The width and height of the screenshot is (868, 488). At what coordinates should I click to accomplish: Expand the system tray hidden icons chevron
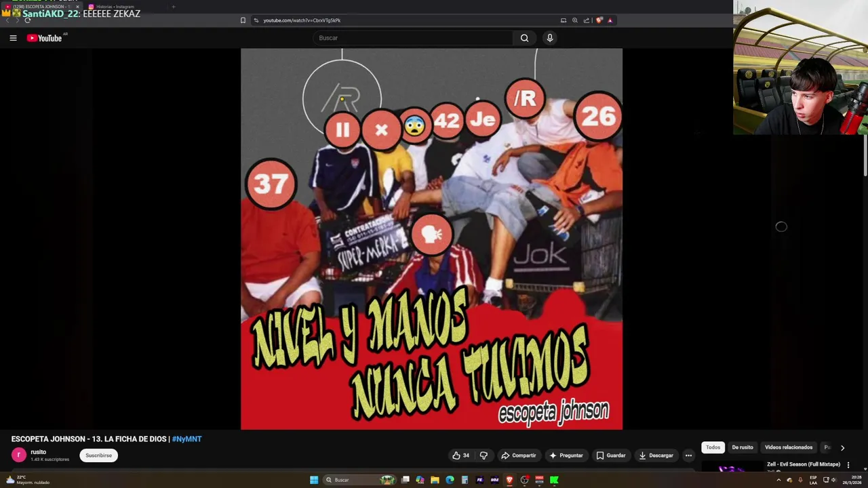tap(778, 480)
